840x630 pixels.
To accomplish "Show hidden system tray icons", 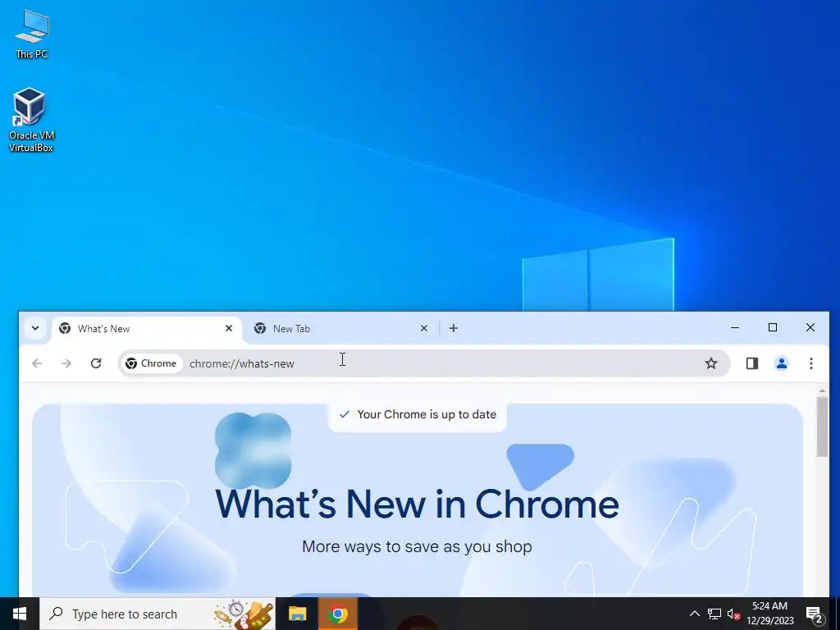I will pyautogui.click(x=694, y=614).
